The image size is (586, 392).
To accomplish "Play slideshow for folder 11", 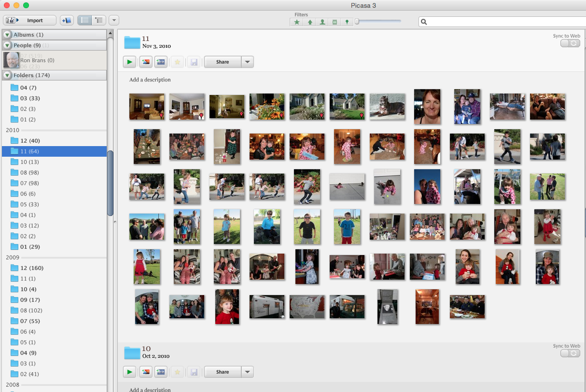I will point(129,62).
